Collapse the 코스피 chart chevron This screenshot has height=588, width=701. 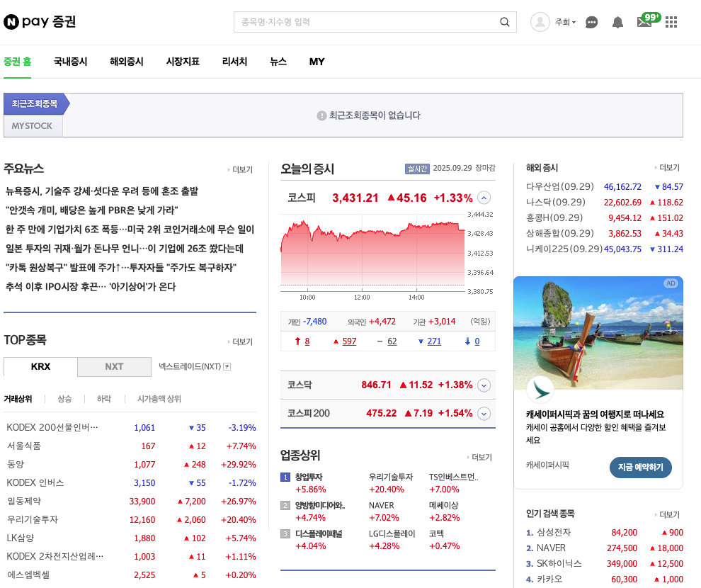point(484,198)
